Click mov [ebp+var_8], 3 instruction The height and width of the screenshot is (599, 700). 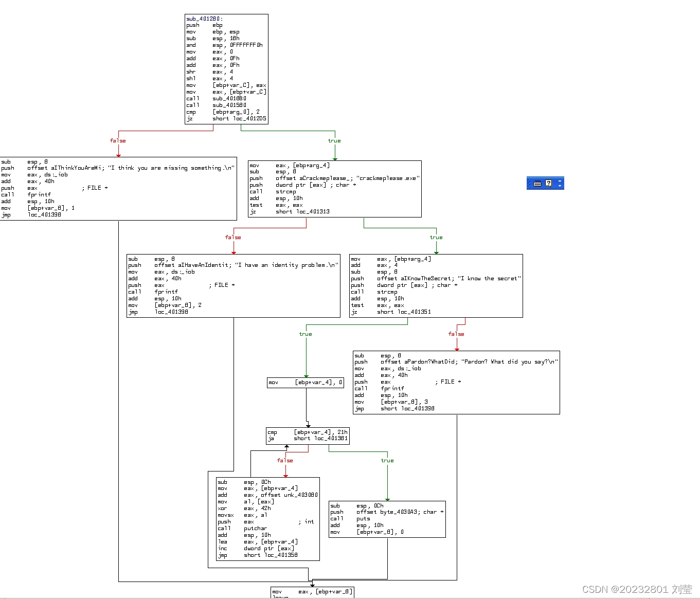391,402
